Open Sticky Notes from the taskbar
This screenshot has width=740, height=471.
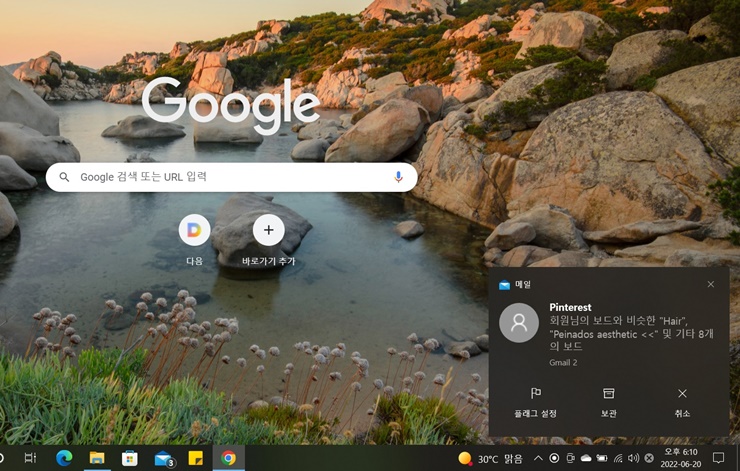pos(195,458)
